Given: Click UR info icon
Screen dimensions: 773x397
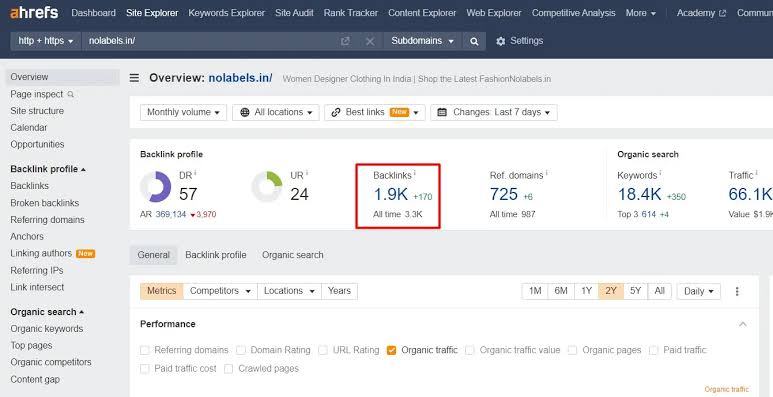Looking at the screenshot, I should pyautogui.click(x=307, y=173).
